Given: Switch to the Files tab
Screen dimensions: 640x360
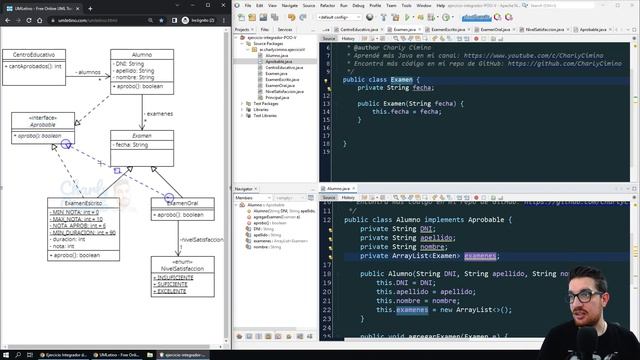Looking at the screenshot, I should pos(265,29).
